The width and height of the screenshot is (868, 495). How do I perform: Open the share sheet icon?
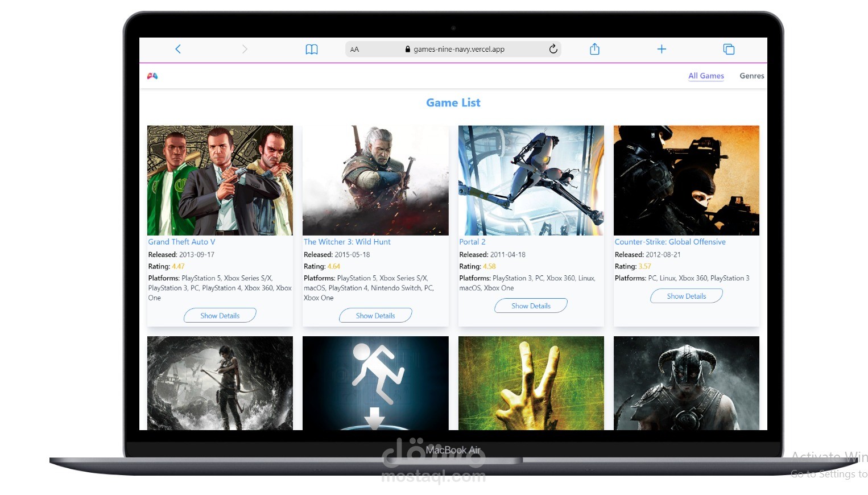point(594,49)
